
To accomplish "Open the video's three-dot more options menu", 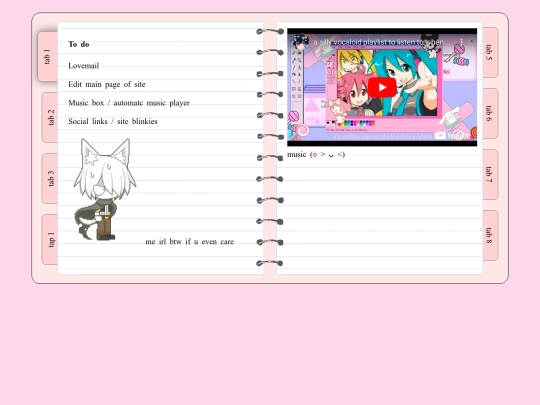I will 461,42.
